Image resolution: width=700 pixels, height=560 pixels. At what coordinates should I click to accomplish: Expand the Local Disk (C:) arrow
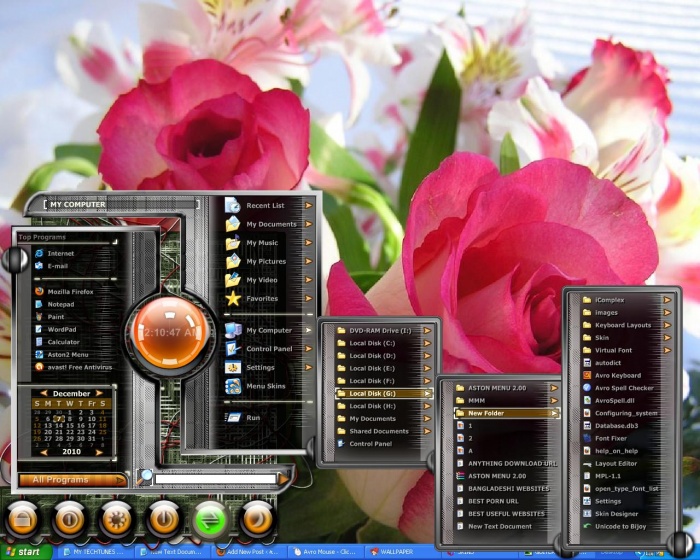[427, 343]
